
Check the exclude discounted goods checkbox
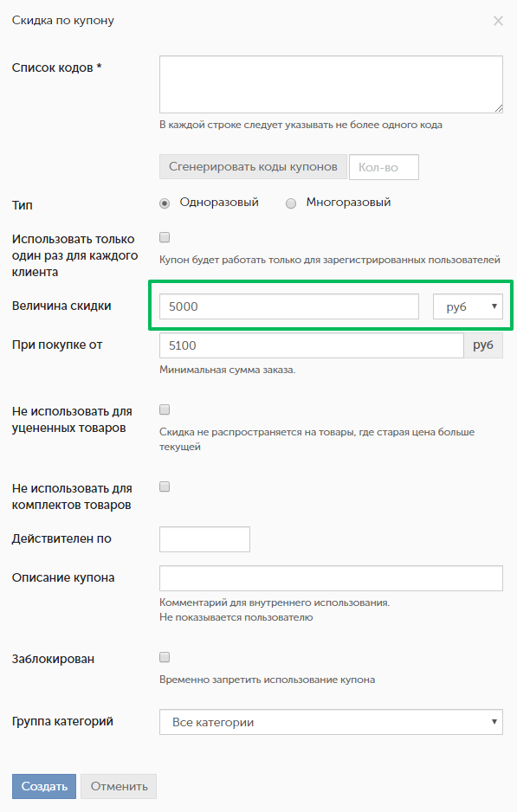tap(165, 410)
